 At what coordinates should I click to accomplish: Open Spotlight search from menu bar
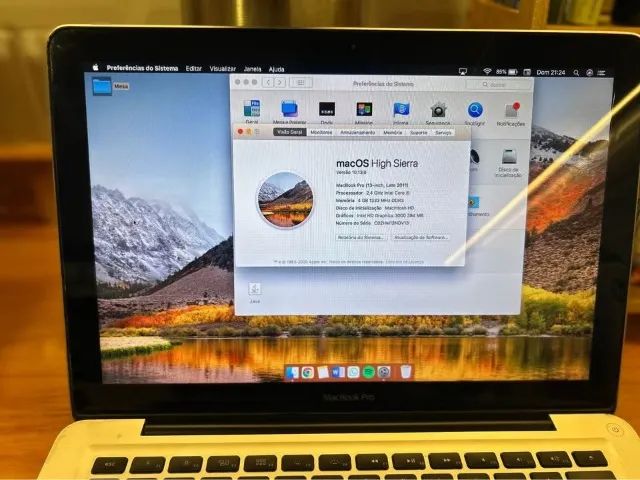pos(576,73)
